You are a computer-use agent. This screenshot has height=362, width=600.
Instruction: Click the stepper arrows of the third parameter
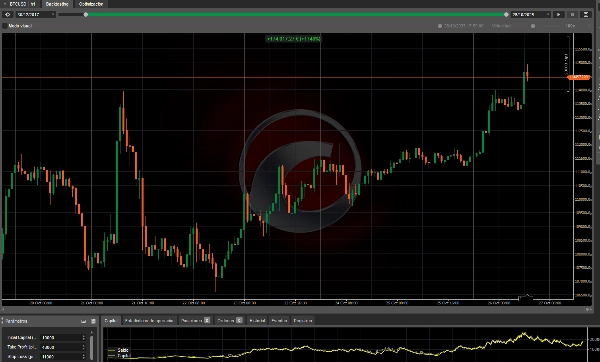(x=83, y=357)
